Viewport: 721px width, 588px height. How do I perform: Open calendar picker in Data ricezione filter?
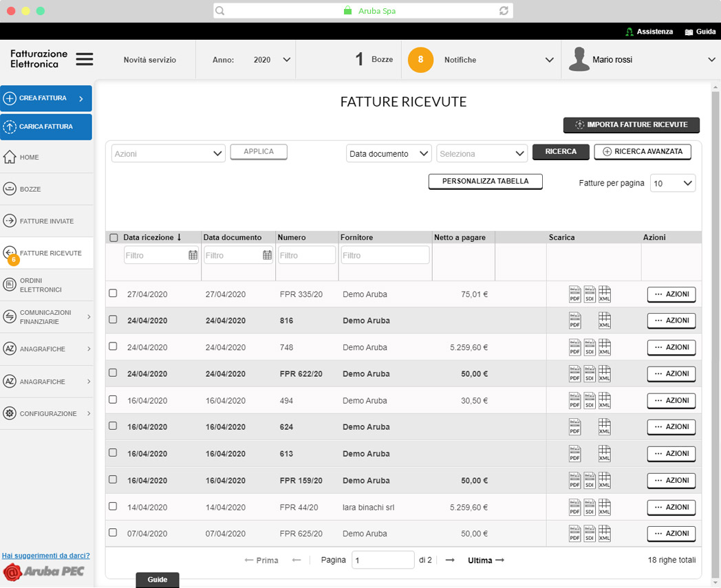click(193, 255)
